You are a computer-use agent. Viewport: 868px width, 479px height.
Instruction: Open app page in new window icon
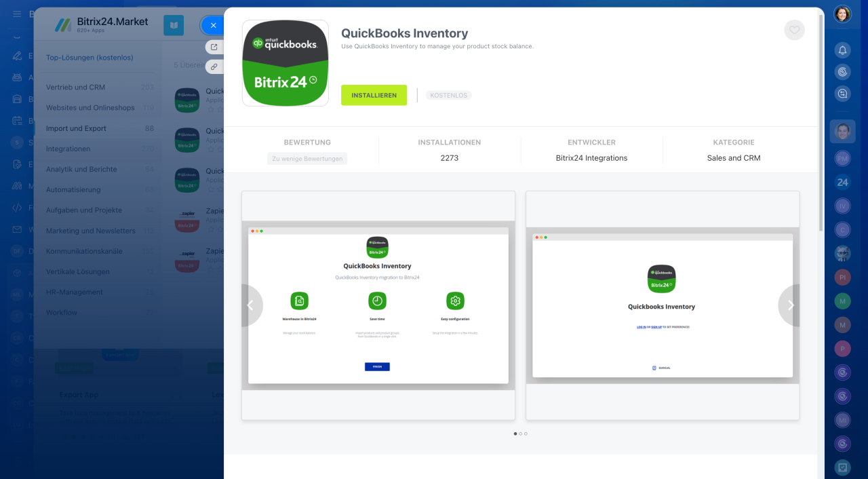click(214, 47)
